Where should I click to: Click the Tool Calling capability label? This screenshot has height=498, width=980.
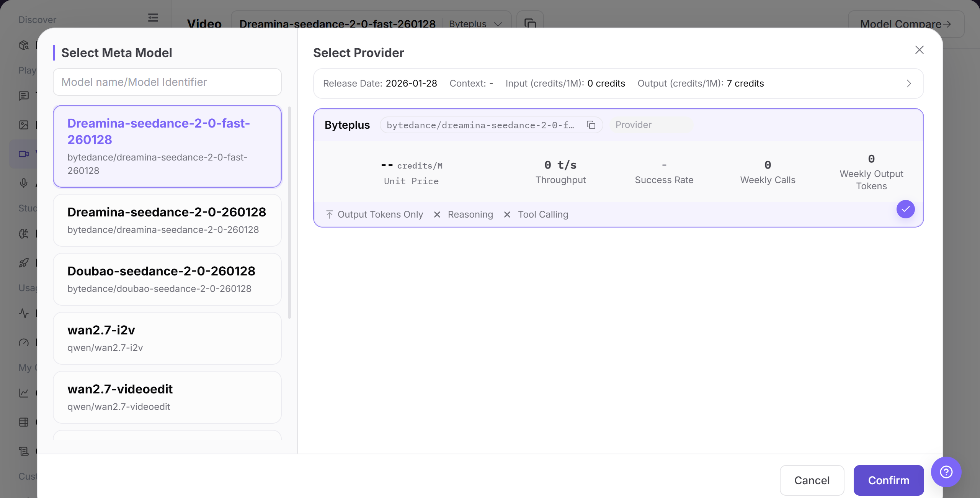tap(543, 214)
